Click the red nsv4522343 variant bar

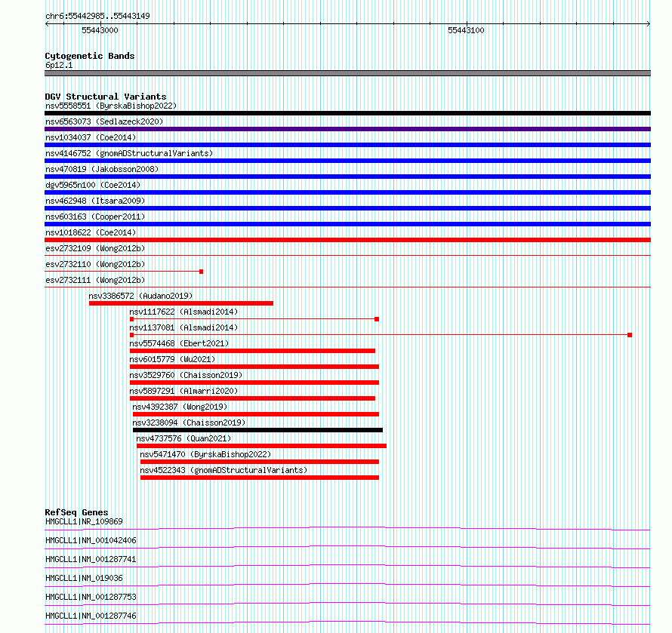point(260,478)
